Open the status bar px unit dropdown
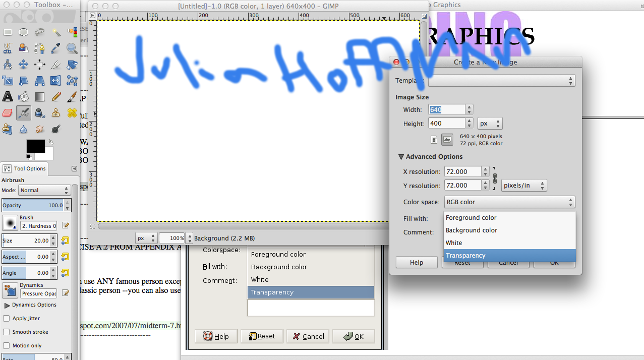This screenshot has height=360, width=644. (x=146, y=238)
